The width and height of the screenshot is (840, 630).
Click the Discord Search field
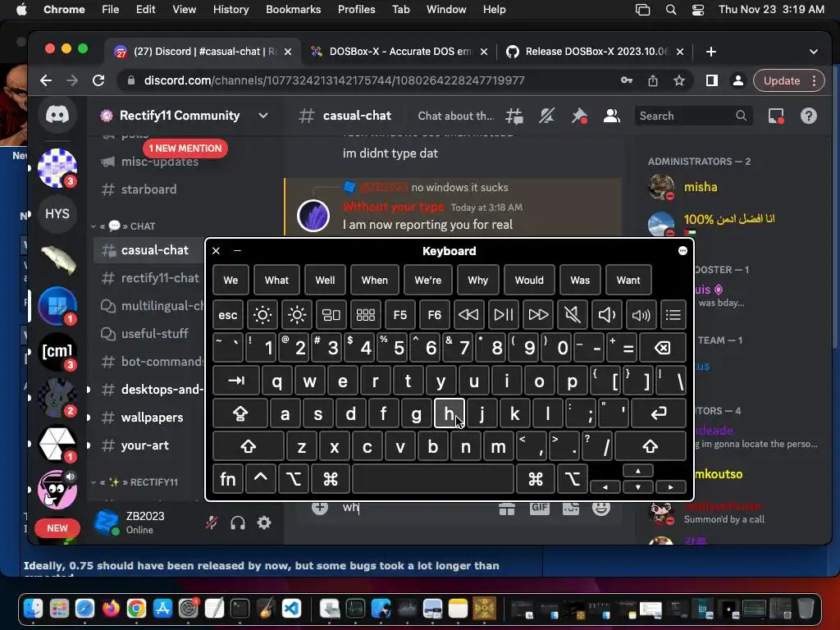(693, 116)
